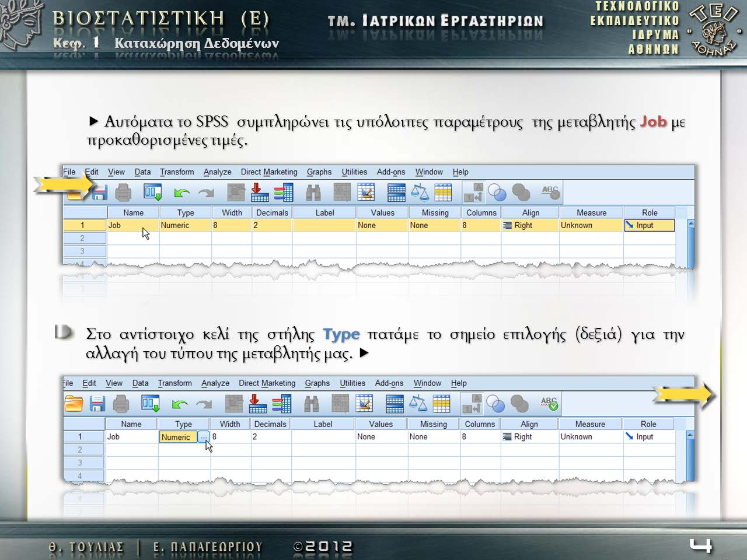The image size is (747, 560).
Task: Print icon in upper SPSS toolbar
Action: click(123, 192)
